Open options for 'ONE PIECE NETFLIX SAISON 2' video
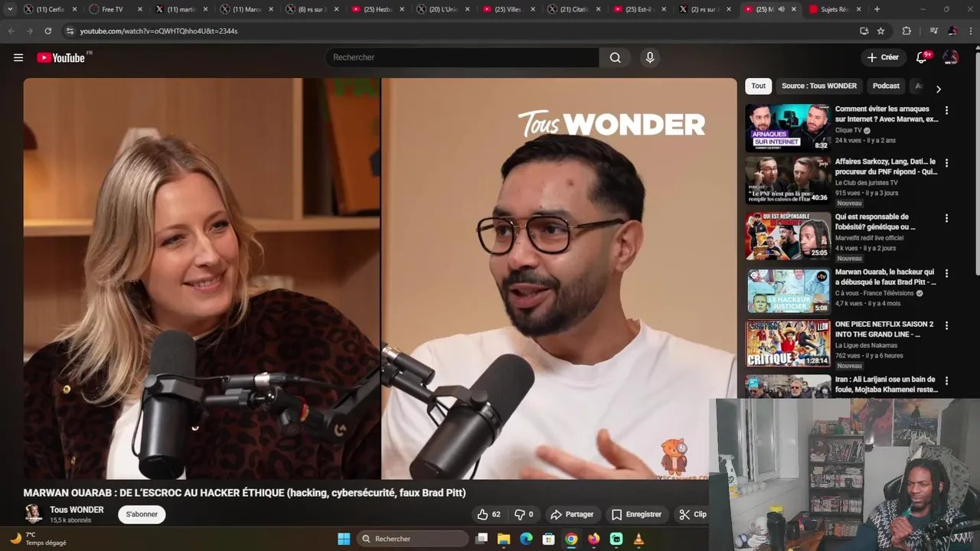Viewport: 980px width, 551px height. (946, 325)
